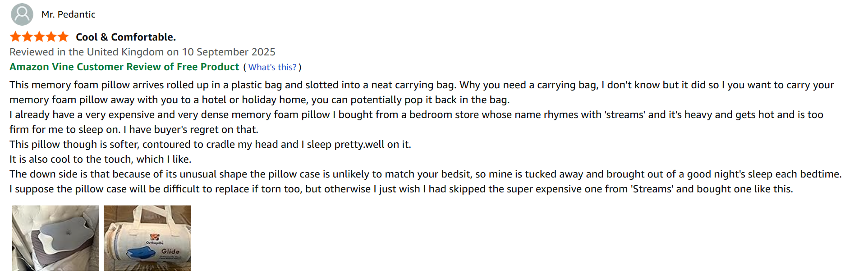Click the star rating cluster beside review title

pos(38,36)
